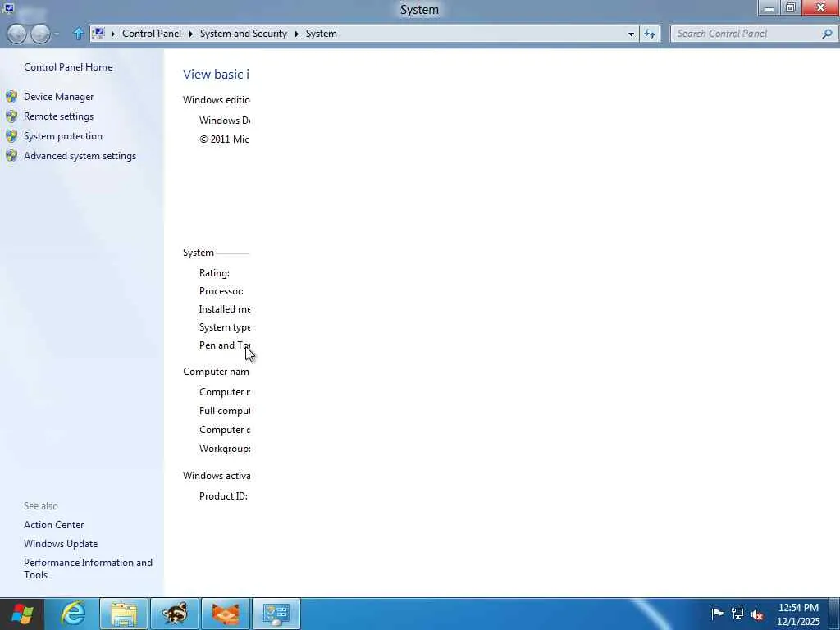This screenshot has width=840, height=630.
Task: Open Action Center link
Action: [x=53, y=525]
